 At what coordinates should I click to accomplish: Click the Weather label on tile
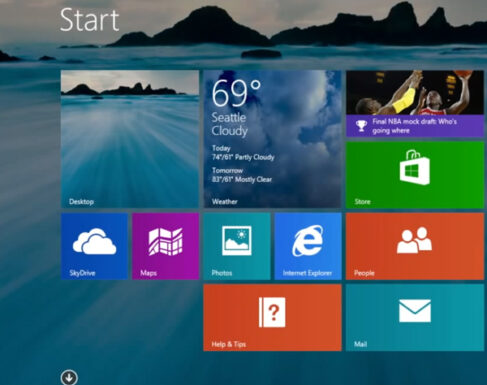pyautogui.click(x=225, y=202)
